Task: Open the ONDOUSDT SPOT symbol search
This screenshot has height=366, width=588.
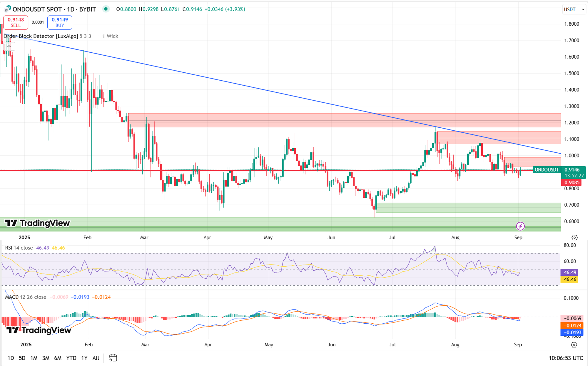Action: coord(54,9)
